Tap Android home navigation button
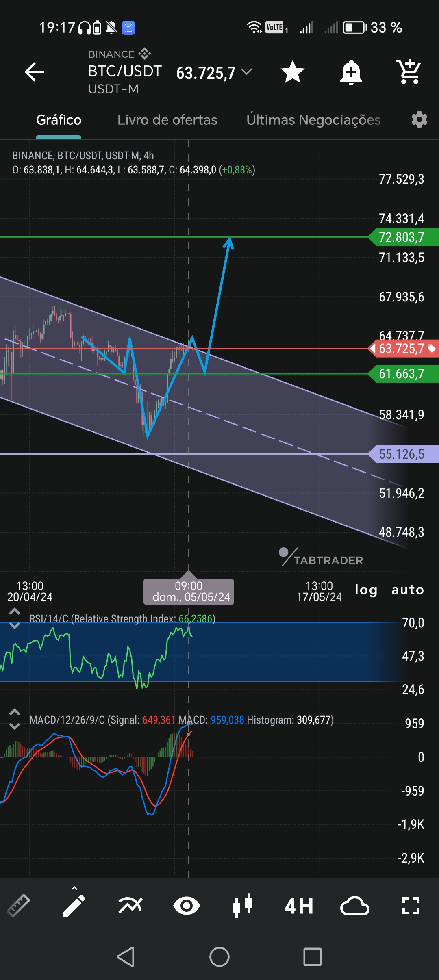Image resolution: width=439 pixels, height=980 pixels. click(219, 957)
